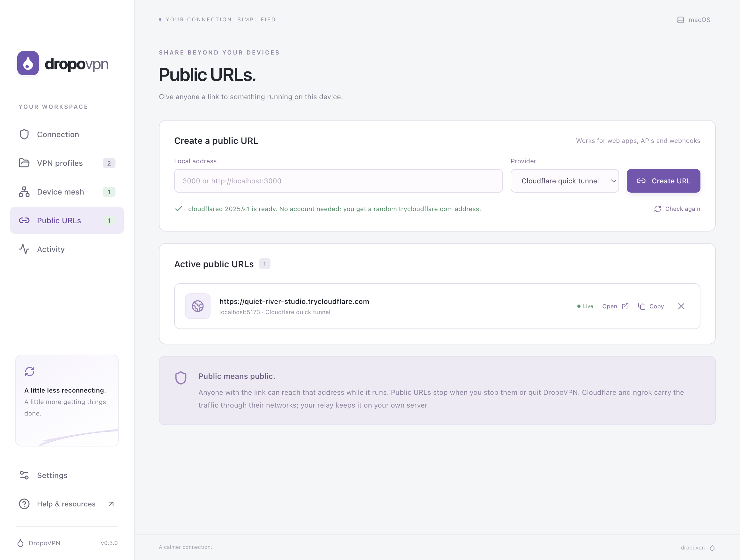
Task: Click the Public URLs link icon in the sidebar
Action: (x=24, y=220)
